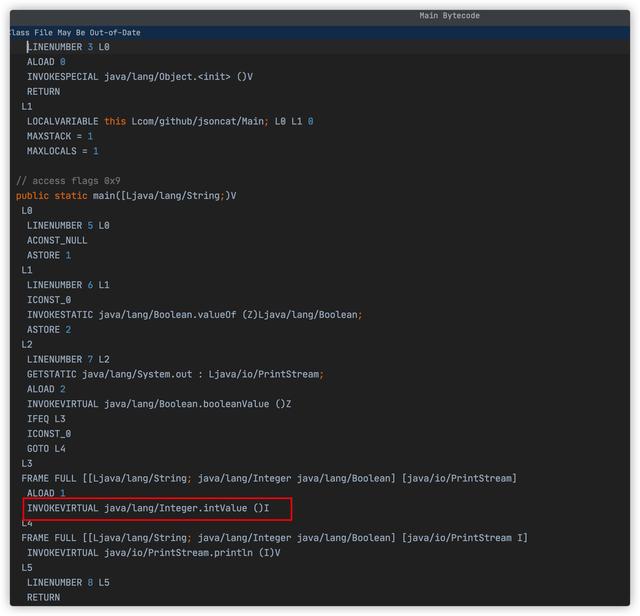This screenshot has height=616, width=640.
Task: Click the Main Bytecode window title
Action: [x=449, y=16]
